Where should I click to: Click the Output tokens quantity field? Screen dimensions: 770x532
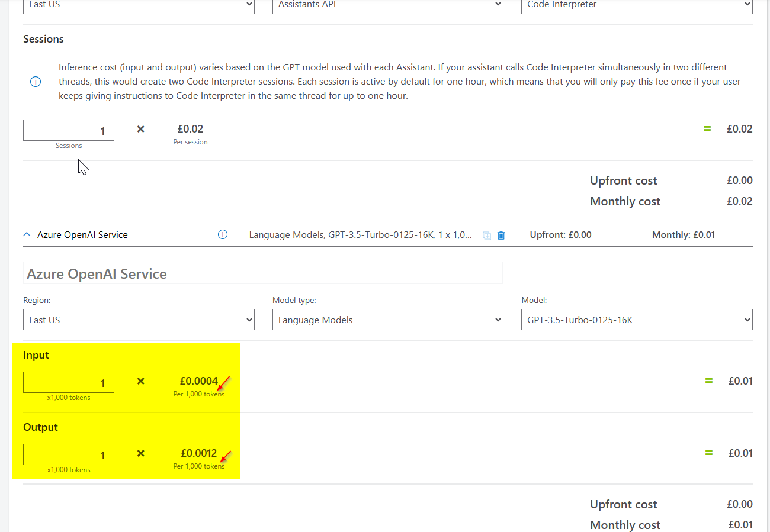(69, 454)
